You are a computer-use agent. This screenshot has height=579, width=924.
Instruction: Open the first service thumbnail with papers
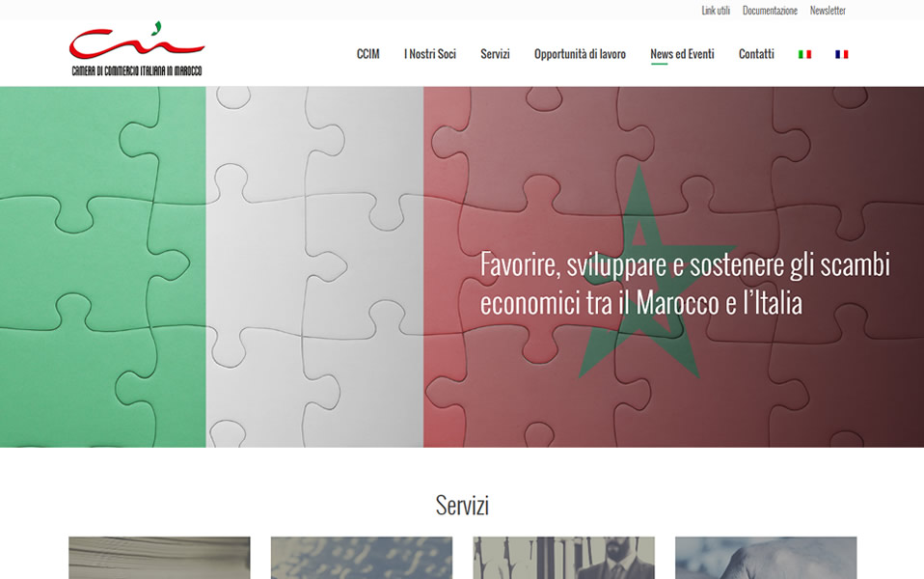point(160,558)
